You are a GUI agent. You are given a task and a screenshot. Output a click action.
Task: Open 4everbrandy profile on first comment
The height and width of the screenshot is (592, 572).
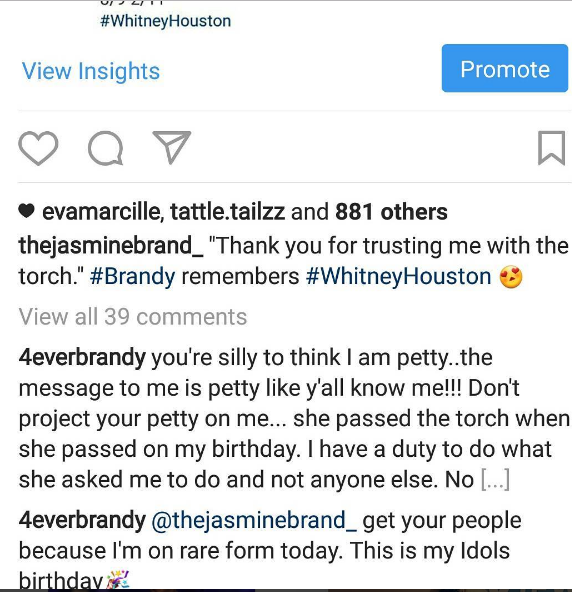point(82,358)
